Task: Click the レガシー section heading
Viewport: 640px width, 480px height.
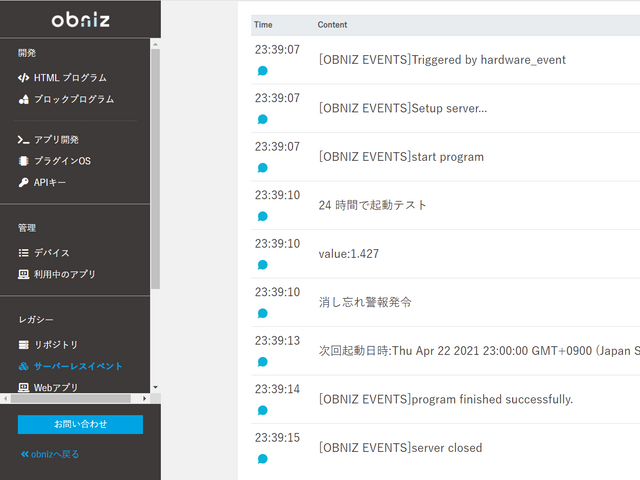Action: point(36,320)
